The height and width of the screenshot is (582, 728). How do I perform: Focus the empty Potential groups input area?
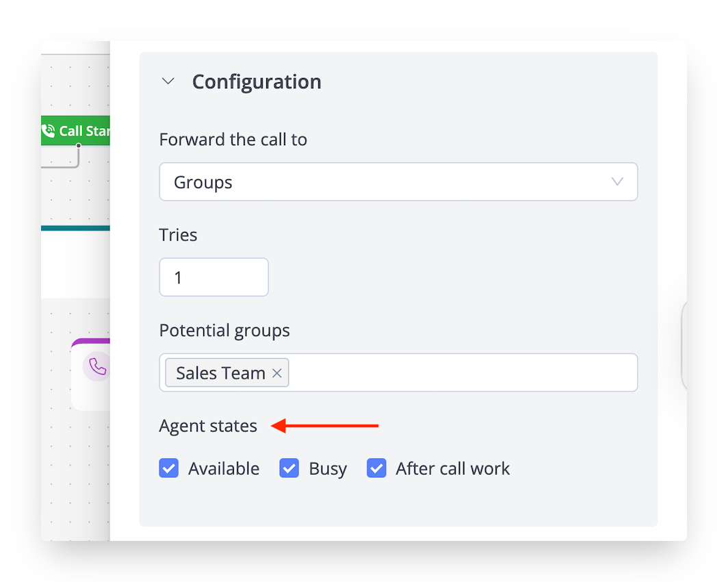click(462, 373)
